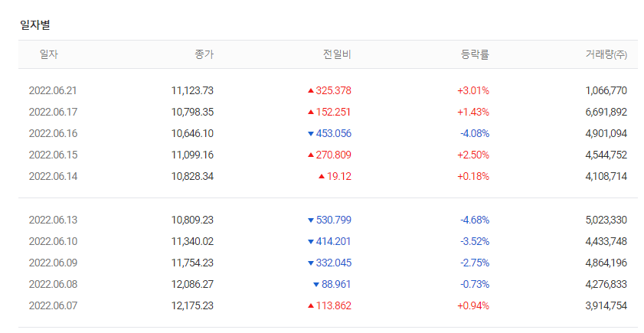
Task: Click the volume 3,914,754
Action: (x=606, y=305)
